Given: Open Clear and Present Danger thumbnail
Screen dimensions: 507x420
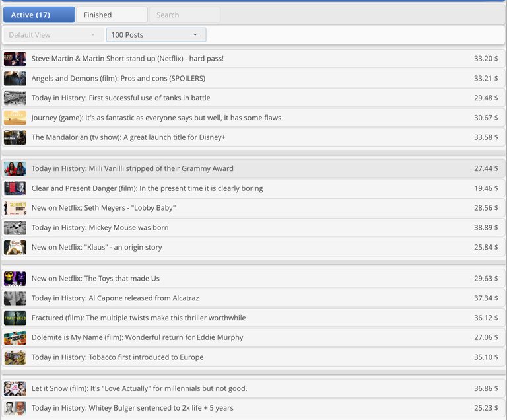Looking at the screenshot, I should tap(15, 188).
